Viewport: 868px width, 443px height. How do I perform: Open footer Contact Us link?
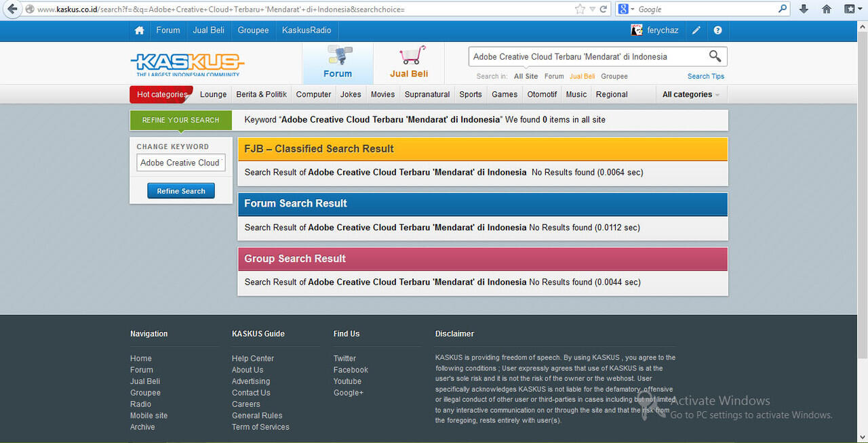point(251,393)
